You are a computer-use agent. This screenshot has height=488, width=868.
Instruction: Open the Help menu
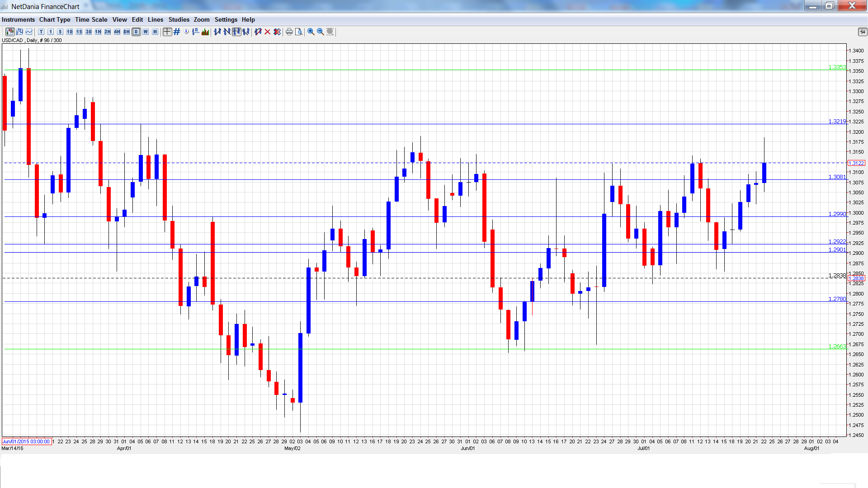coord(248,19)
